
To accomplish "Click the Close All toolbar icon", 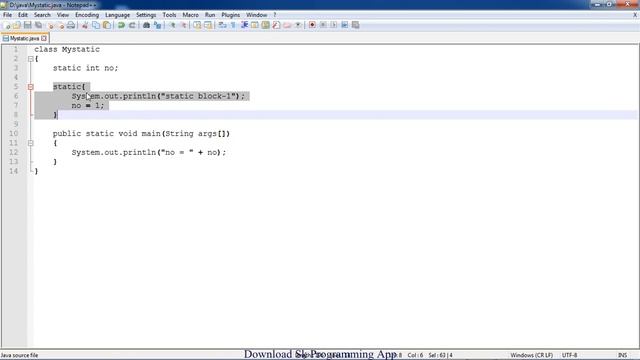I will 61,25.
